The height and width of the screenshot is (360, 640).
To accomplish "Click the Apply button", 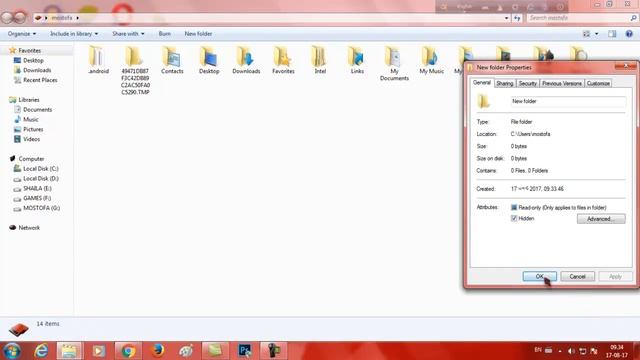I will click(x=615, y=276).
